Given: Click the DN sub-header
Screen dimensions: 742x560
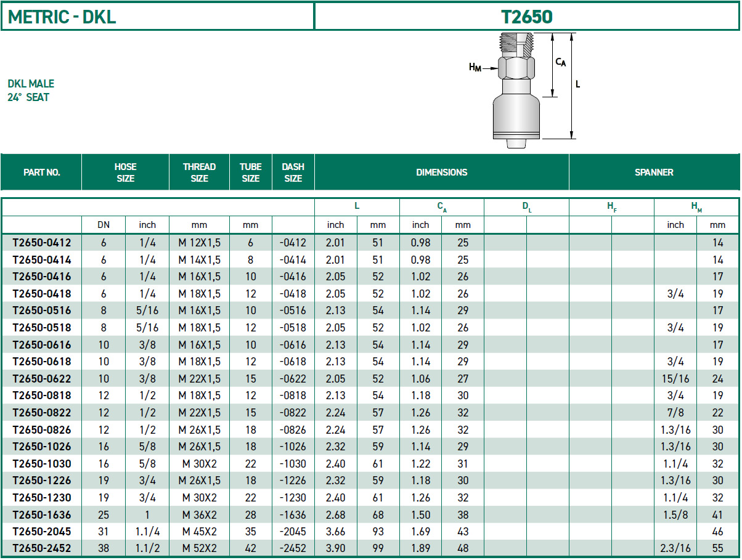Looking at the screenshot, I should 104,225.
